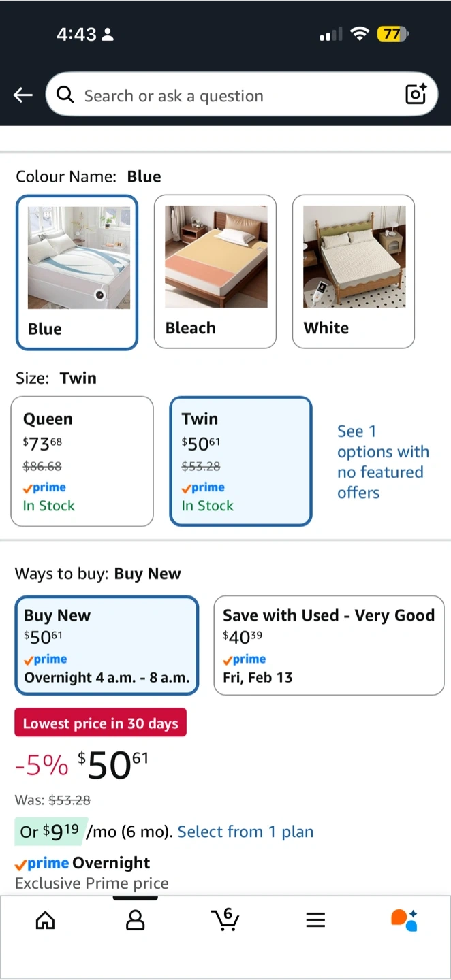Expand See 1 options with no featured offers
Screen dimensions: 451x980
[383, 461]
